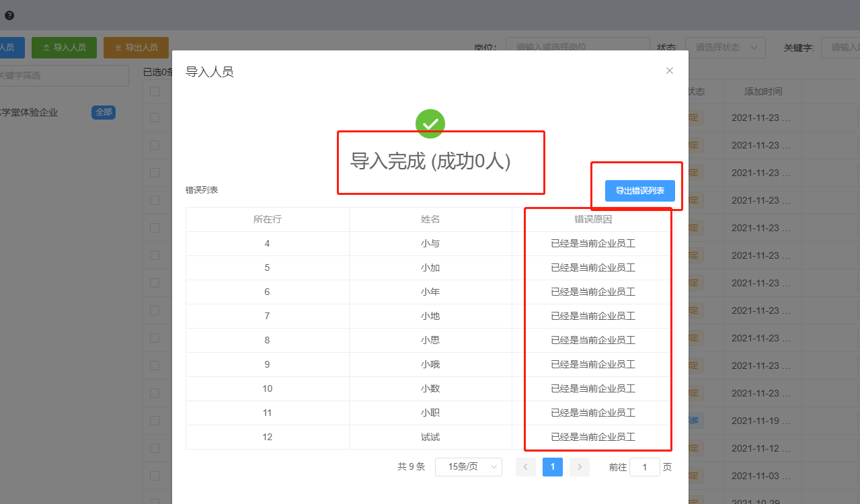Go to next page of error list

coord(580,467)
